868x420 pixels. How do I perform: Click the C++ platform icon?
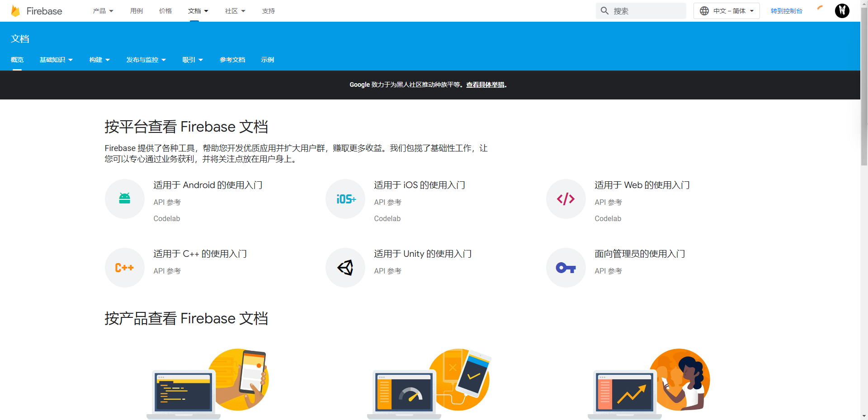pos(125,268)
